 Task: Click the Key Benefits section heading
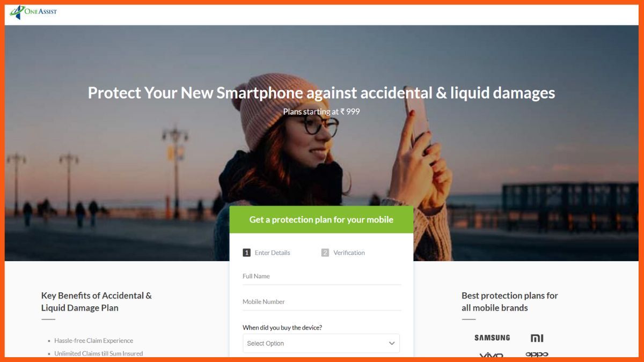[x=97, y=301]
